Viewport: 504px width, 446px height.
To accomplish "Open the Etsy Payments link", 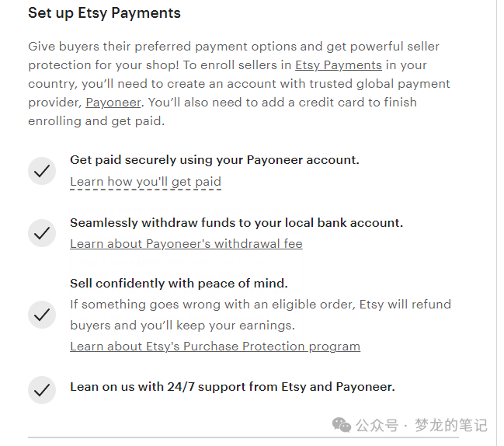I will pyautogui.click(x=339, y=65).
